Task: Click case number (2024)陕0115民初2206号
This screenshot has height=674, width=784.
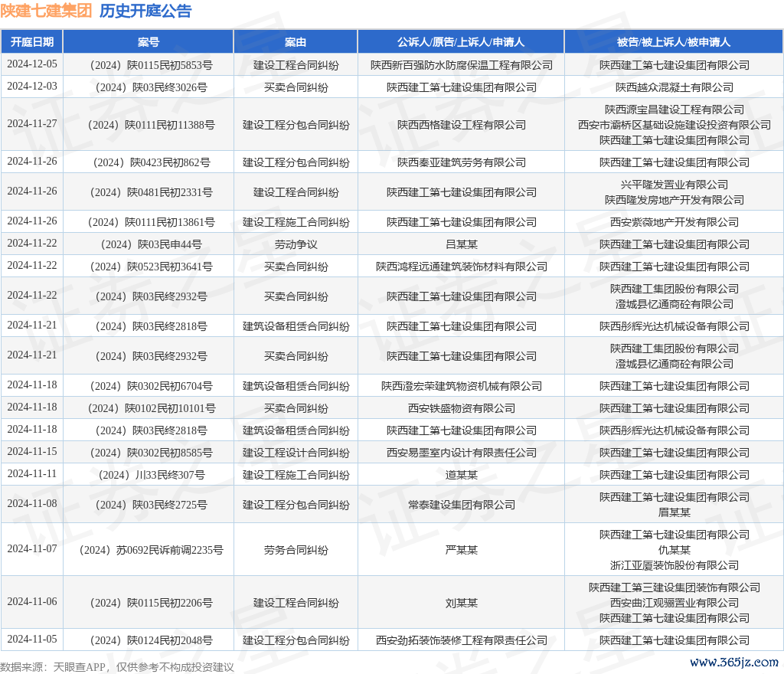Action: [151, 603]
